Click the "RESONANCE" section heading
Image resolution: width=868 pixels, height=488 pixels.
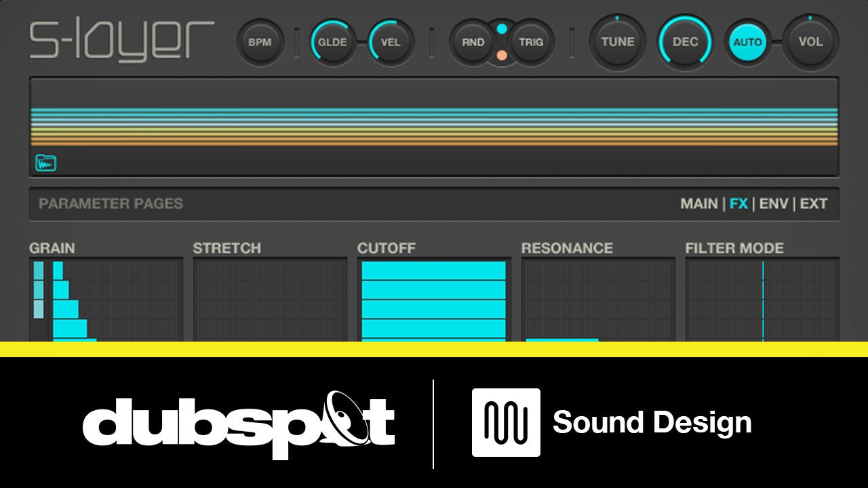567,248
